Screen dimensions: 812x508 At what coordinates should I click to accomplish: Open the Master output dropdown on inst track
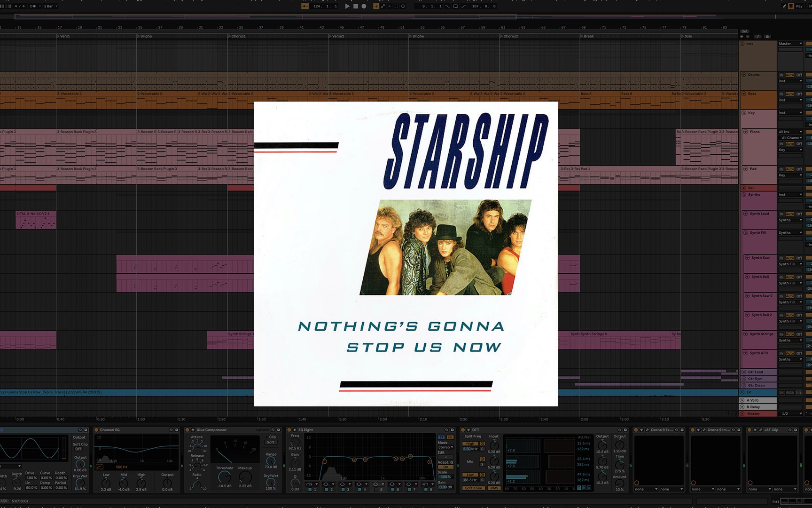tap(790, 44)
